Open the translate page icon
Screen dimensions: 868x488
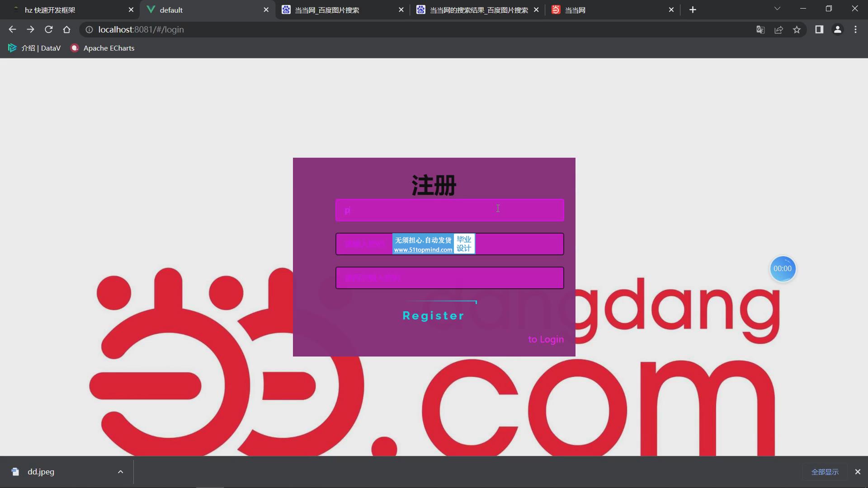pos(760,29)
